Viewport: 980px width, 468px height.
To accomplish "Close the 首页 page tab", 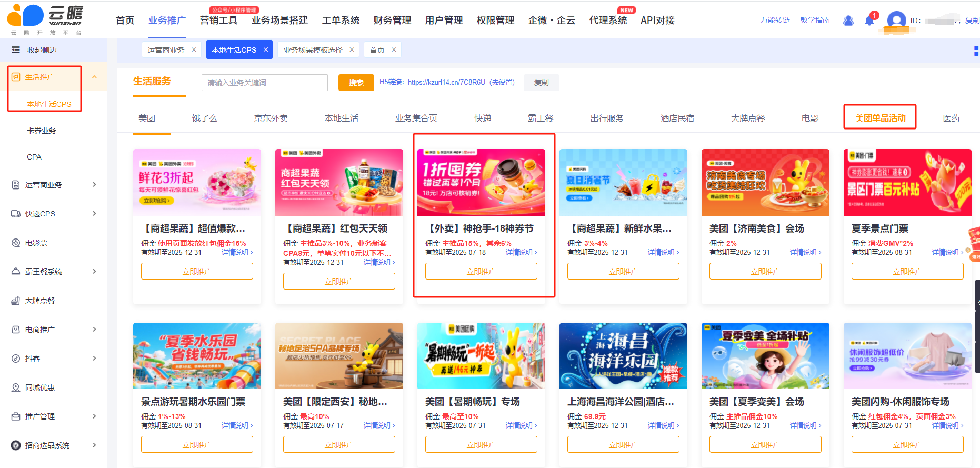I will [394, 49].
